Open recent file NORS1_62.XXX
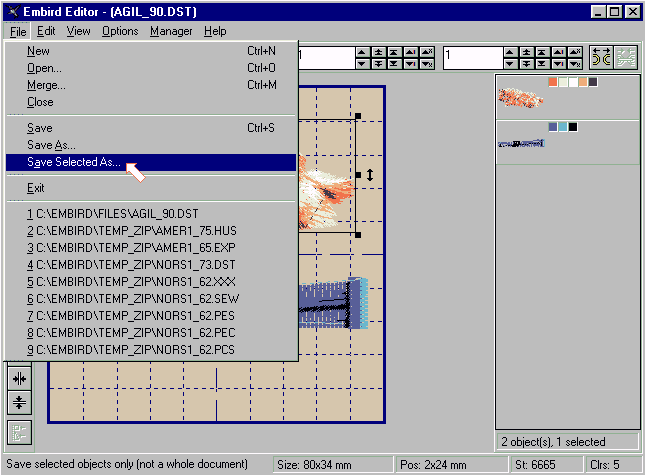The width and height of the screenshot is (645, 475). click(151, 282)
